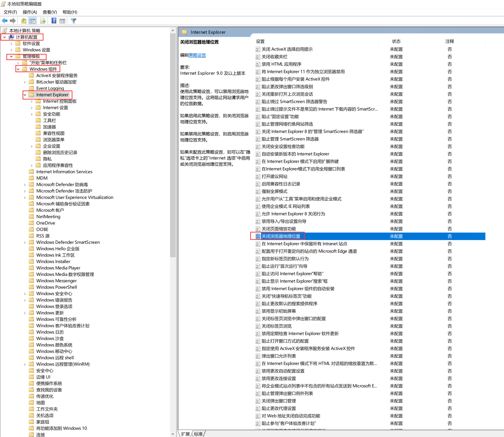Open Help via blue question mark icon
The image size is (504, 437).
tap(54, 21)
